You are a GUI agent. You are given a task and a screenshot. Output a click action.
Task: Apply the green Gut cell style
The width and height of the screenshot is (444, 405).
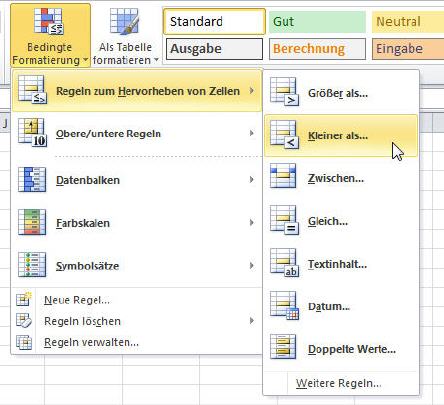pyautogui.click(x=317, y=22)
